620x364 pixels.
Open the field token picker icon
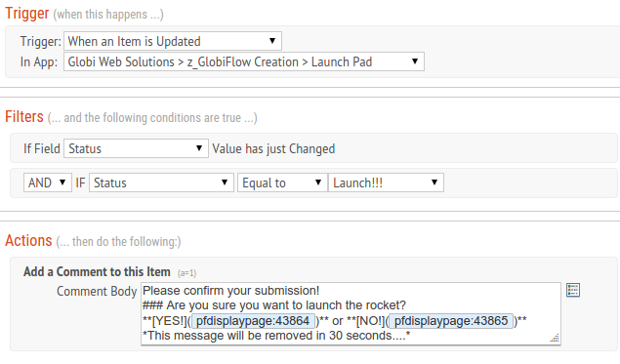tap(573, 290)
